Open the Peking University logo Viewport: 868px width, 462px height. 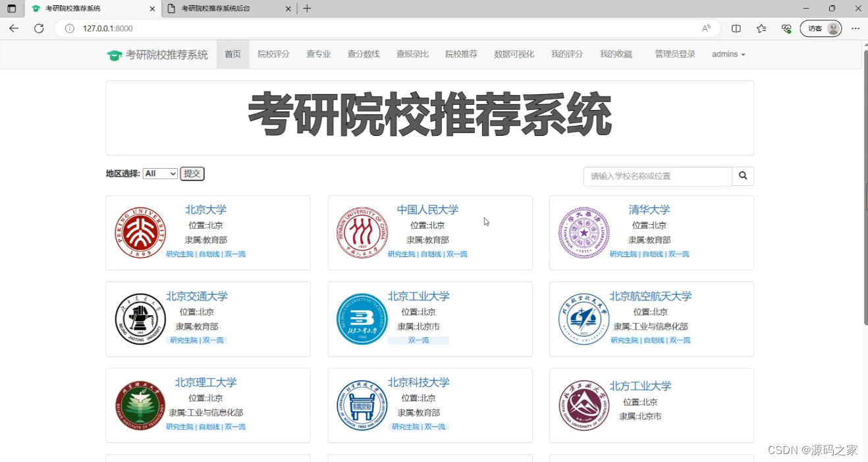[x=140, y=233]
